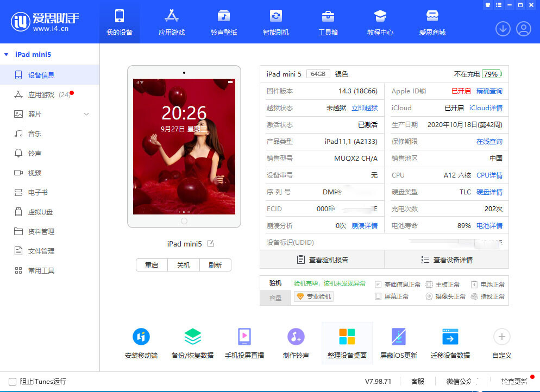The width and height of the screenshot is (540, 392).
Task: Click the 查看验机报告 button
Action: tap(322, 260)
